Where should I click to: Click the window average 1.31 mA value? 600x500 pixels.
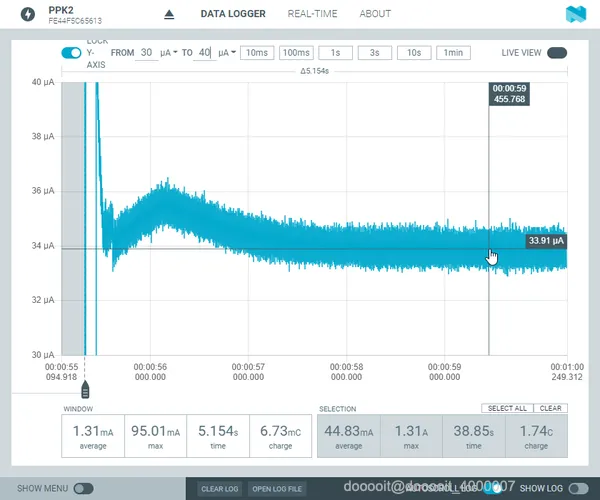[93, 431]
